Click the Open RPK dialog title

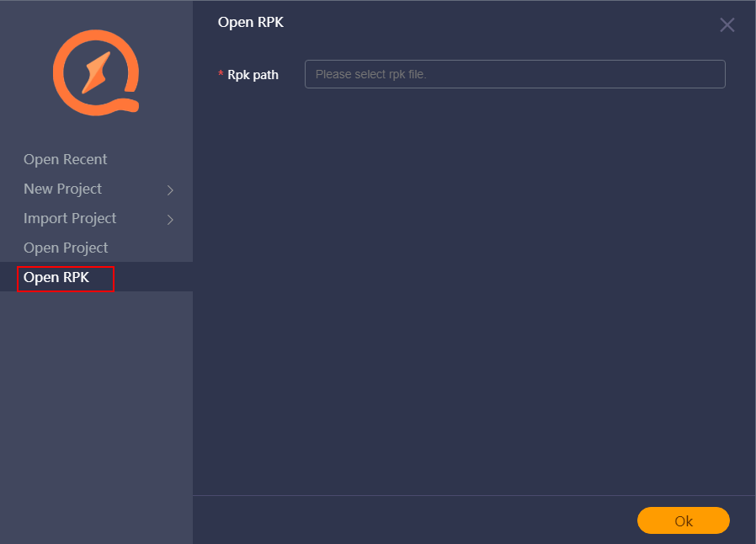pos(250,22)
